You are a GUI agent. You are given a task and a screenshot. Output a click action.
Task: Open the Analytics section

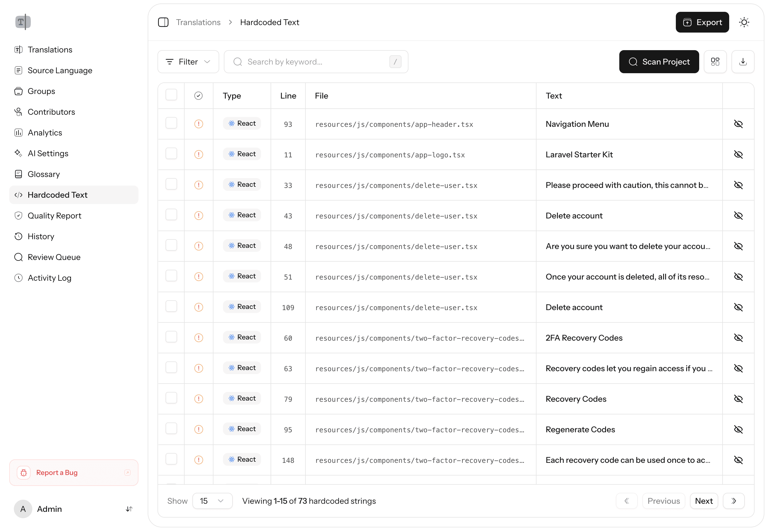pyautogui.click(x=45, y=132)
